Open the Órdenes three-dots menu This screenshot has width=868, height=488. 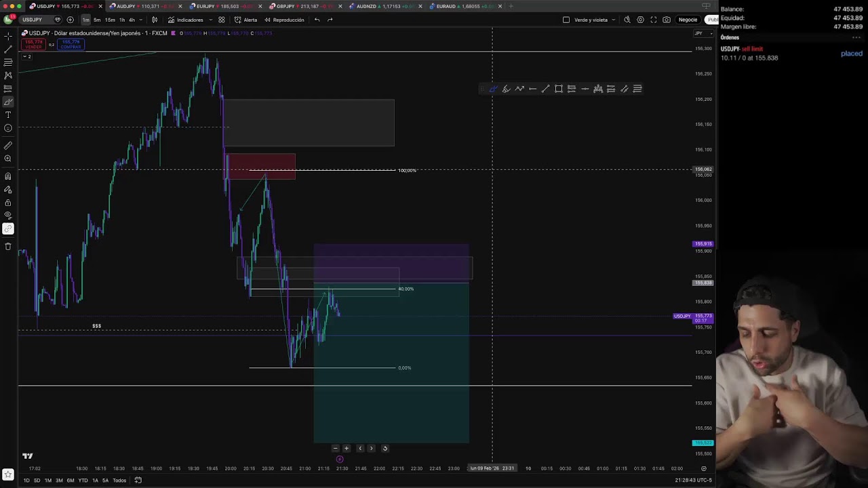click(858, 37)
